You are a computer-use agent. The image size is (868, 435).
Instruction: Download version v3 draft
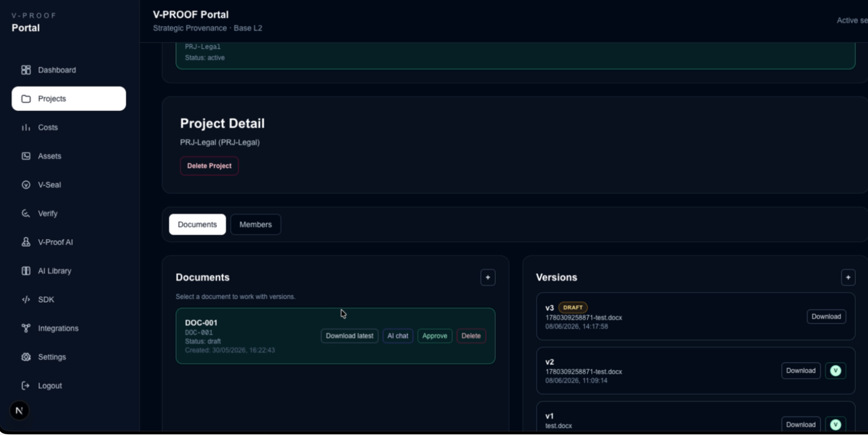click(x=826, y=316)
